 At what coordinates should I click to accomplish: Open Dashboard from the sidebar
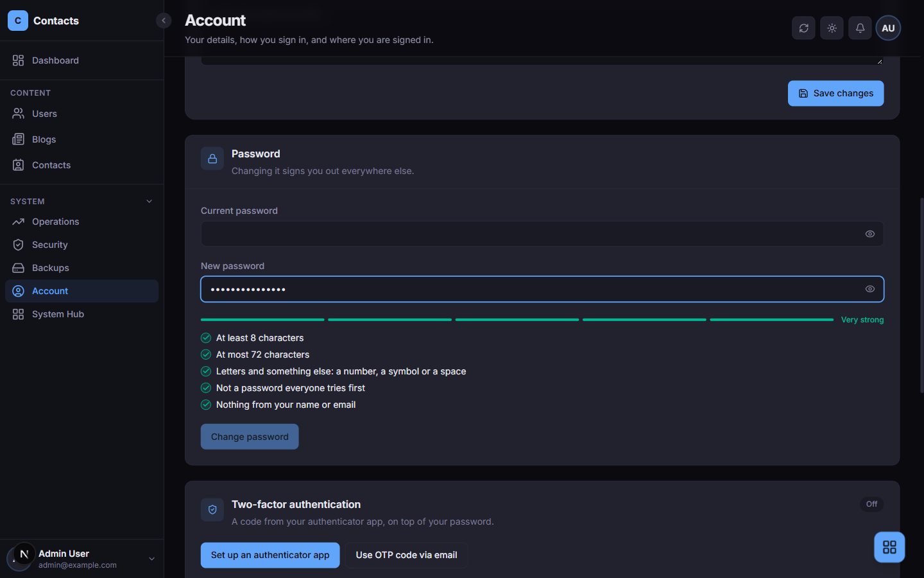pyautogui.click(x=81, y=60)
